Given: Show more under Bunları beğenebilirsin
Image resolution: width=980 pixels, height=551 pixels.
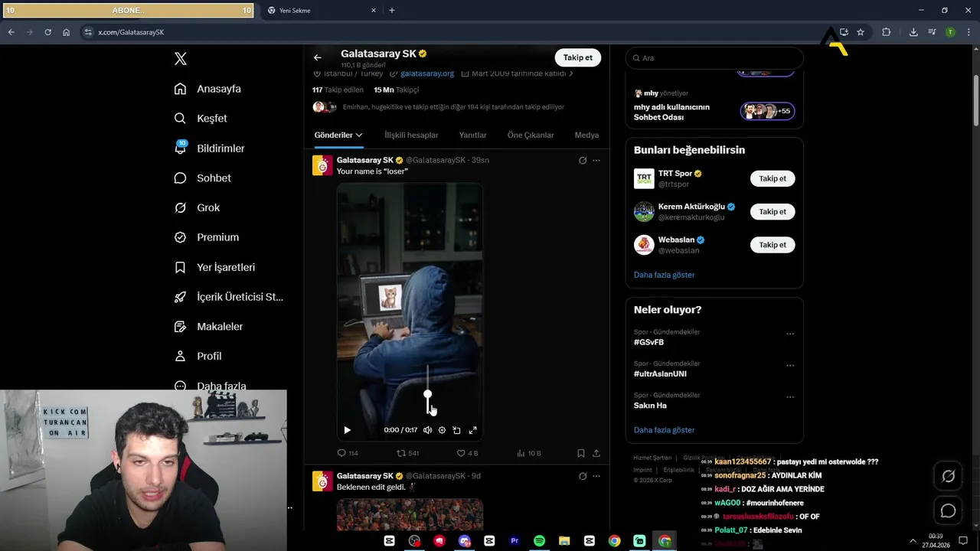Looking at the screenshot, I should 664,275.
